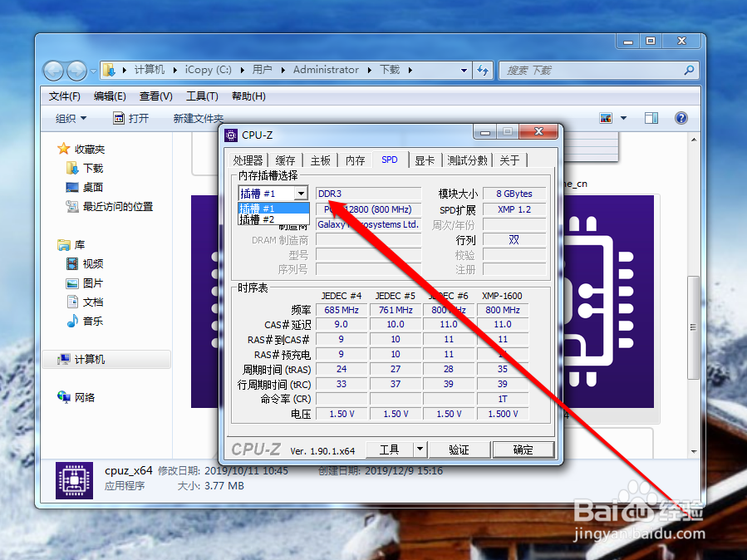747x560 pixels.
Task: Select the 下载 folder in the sidebar
Action: (85, 168)
